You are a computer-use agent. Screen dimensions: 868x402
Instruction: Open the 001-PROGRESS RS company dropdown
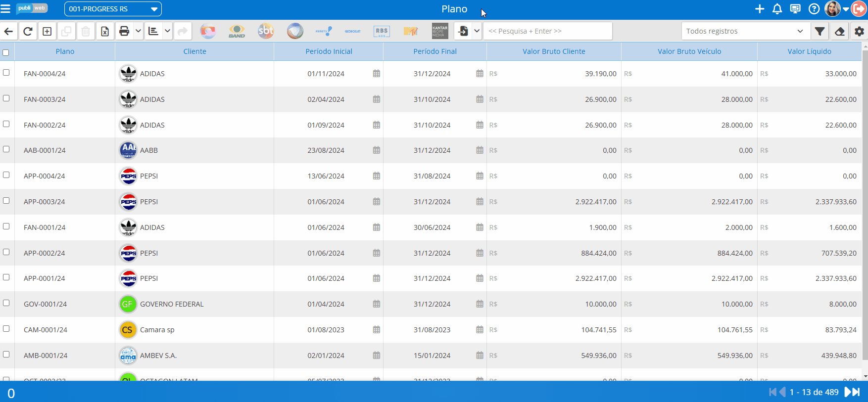point(113,9)
